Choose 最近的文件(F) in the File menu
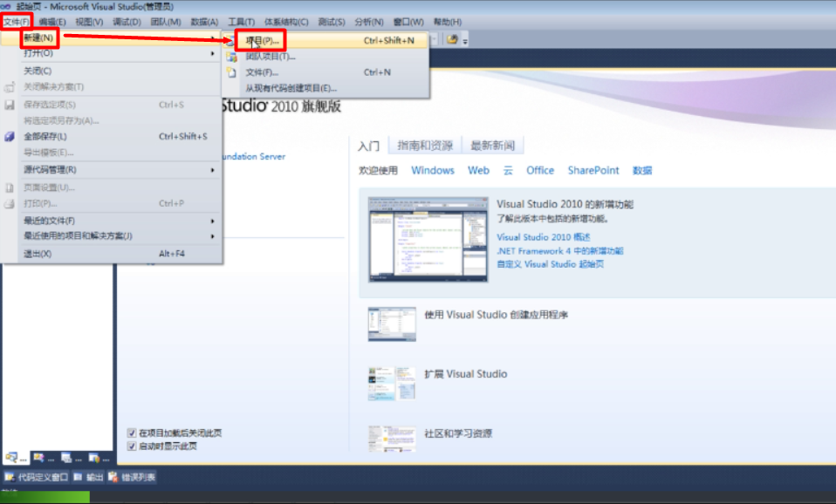The width and height of the screenshot is (836, 504). pos(112,221)
